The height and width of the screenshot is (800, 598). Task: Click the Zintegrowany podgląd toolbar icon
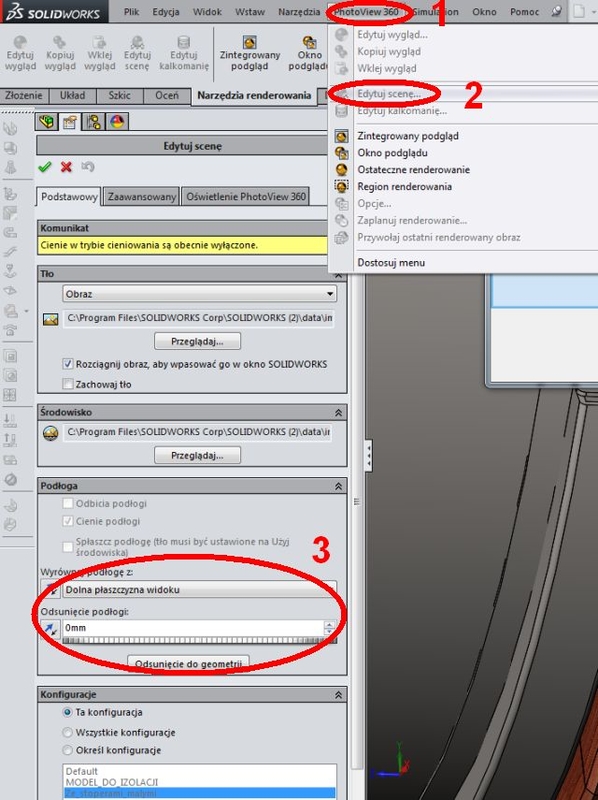pos(250,53)
